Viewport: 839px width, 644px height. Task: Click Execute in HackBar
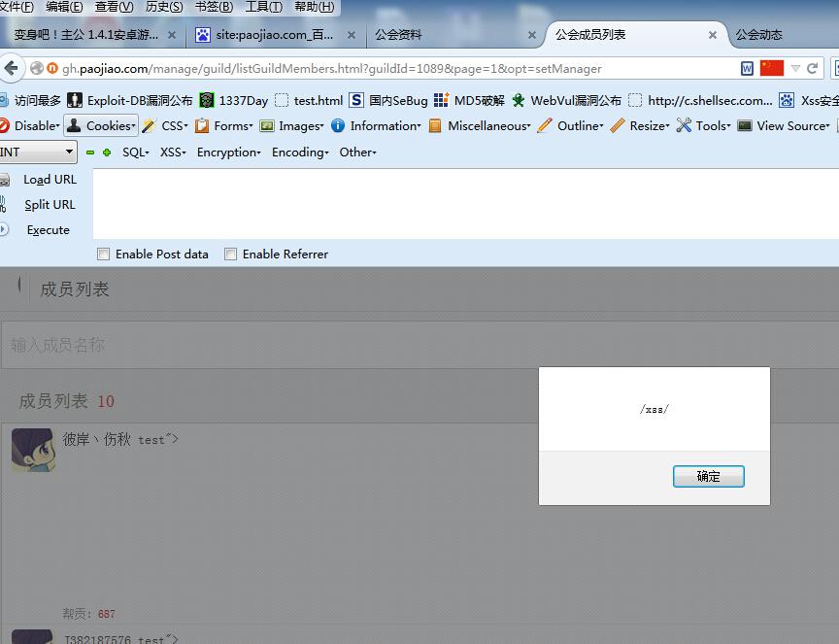tap(49, 230)
